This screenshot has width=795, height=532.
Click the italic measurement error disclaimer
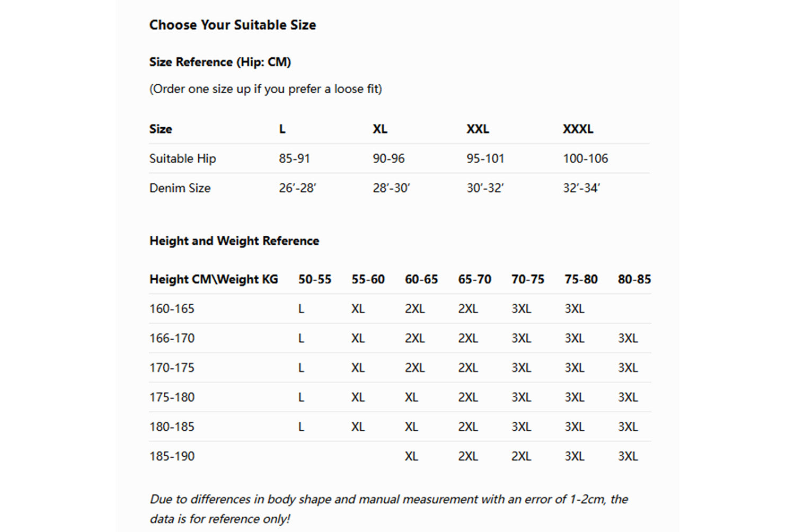(388, 509)
